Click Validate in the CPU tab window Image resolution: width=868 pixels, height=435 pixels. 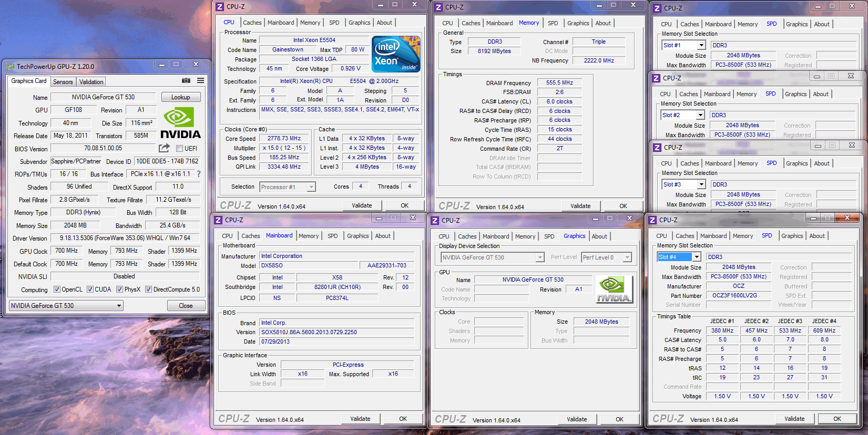click(362, 205)
